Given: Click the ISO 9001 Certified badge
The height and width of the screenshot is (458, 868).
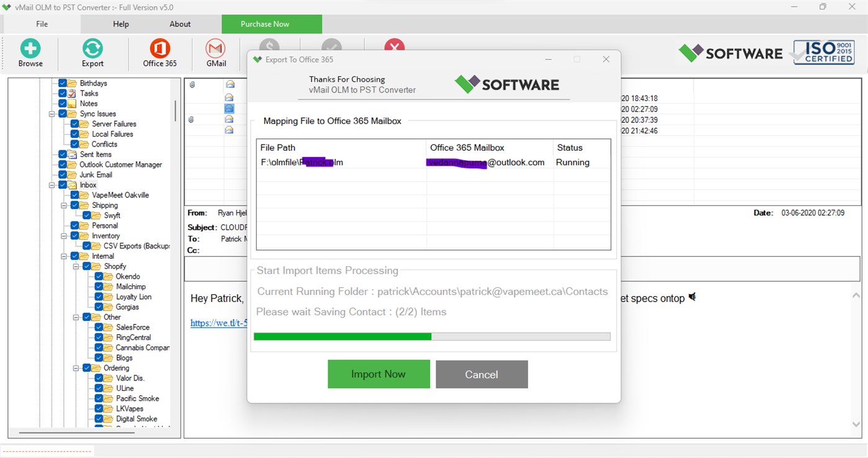Looking at the screenshot, I should [x=823, y=53].
